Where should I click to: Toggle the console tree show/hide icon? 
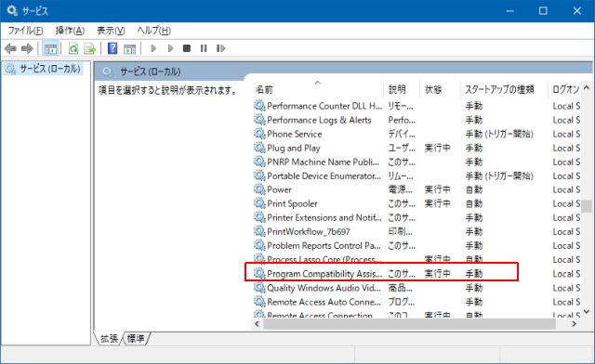(50, 48)
